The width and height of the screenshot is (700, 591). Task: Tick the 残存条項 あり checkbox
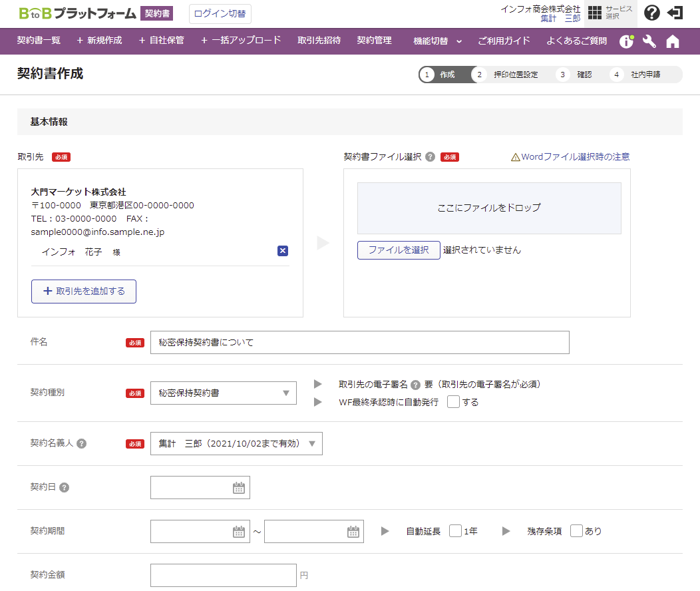point(576,531)
